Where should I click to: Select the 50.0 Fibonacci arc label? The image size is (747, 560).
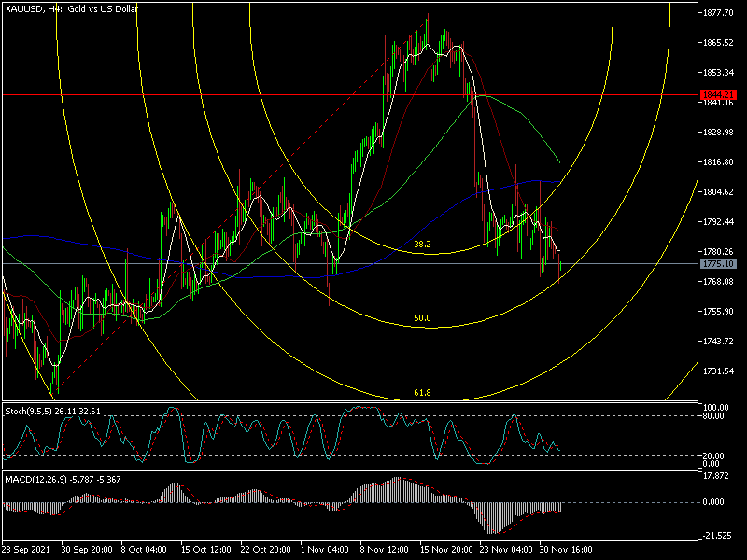click(x=422, y=318)
